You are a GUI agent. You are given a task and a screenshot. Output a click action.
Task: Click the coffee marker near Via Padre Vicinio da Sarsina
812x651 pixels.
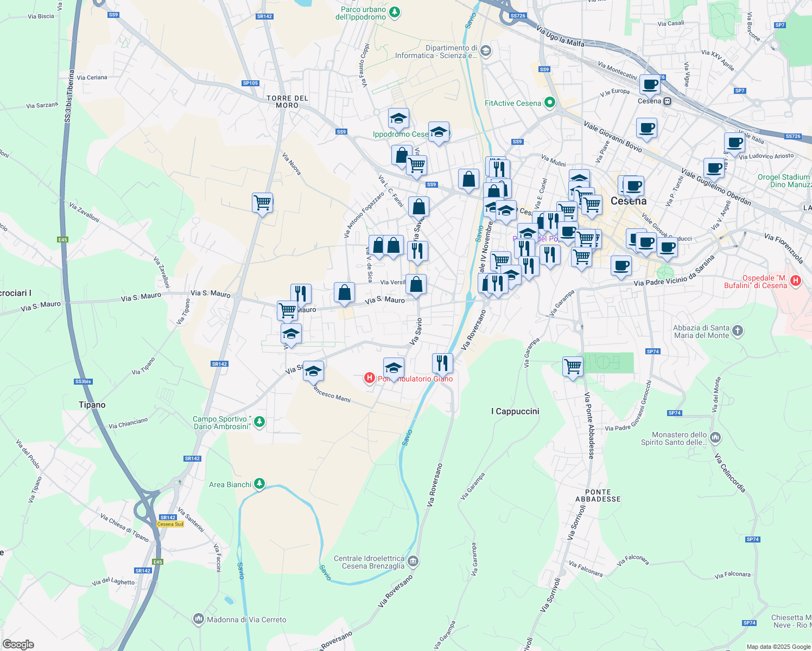[x=621, y=266]
